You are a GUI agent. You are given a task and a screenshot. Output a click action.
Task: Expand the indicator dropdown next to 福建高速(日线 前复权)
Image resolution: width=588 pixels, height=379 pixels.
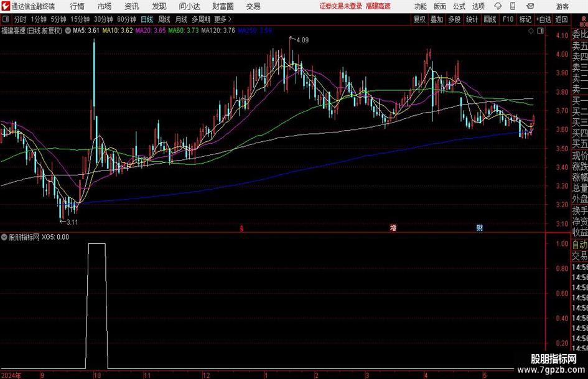(x=68, y=30)
